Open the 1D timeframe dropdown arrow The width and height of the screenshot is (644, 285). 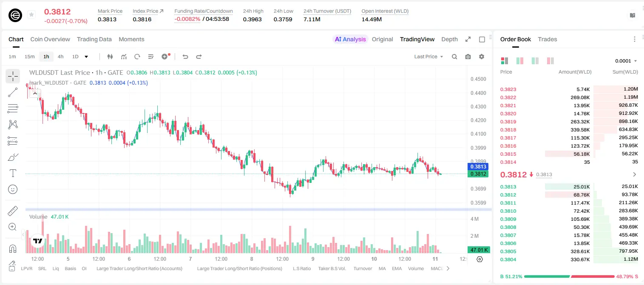(x=86, y=57)
